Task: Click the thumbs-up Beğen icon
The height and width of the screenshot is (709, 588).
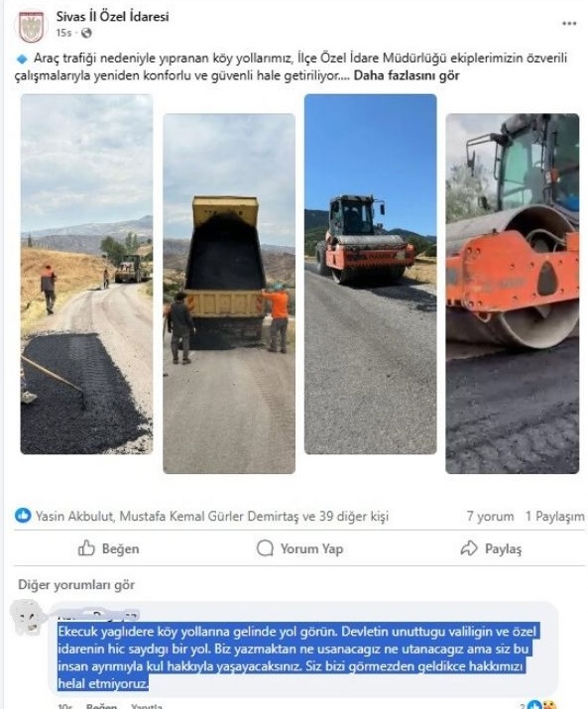Action: tap(86, 548)
